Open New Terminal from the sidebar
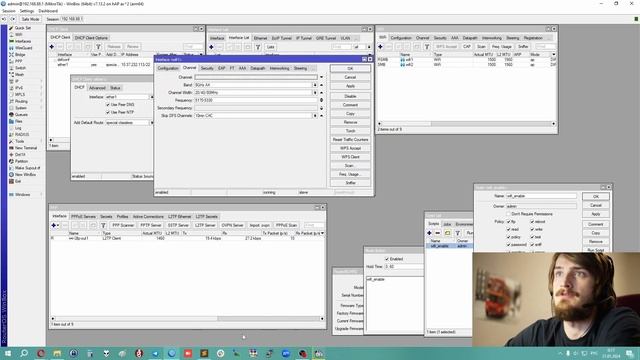 25,148
